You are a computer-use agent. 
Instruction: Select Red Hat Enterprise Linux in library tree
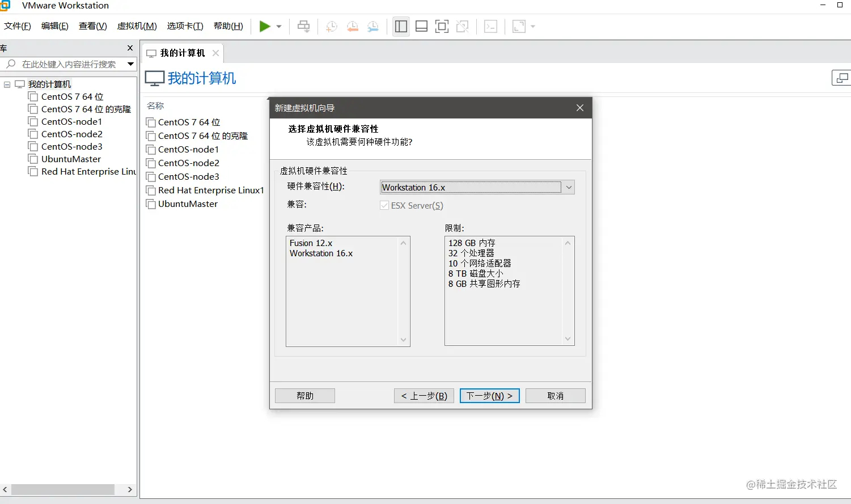(x=88, y=171)
